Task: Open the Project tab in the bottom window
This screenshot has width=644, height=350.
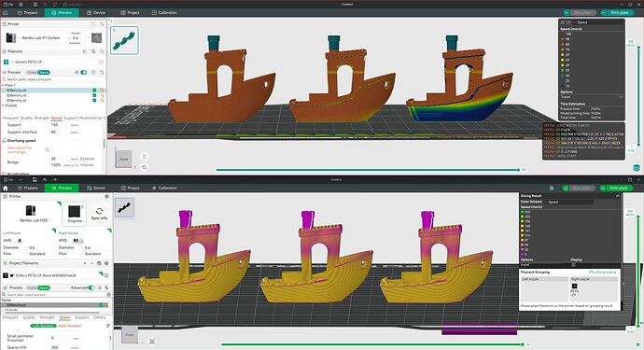Action: 130,189
